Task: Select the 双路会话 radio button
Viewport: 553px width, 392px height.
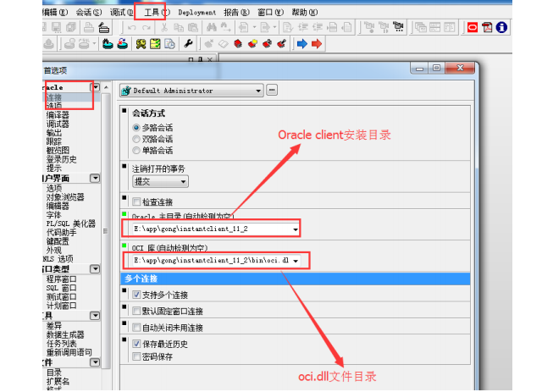Action: pos(136,139)
